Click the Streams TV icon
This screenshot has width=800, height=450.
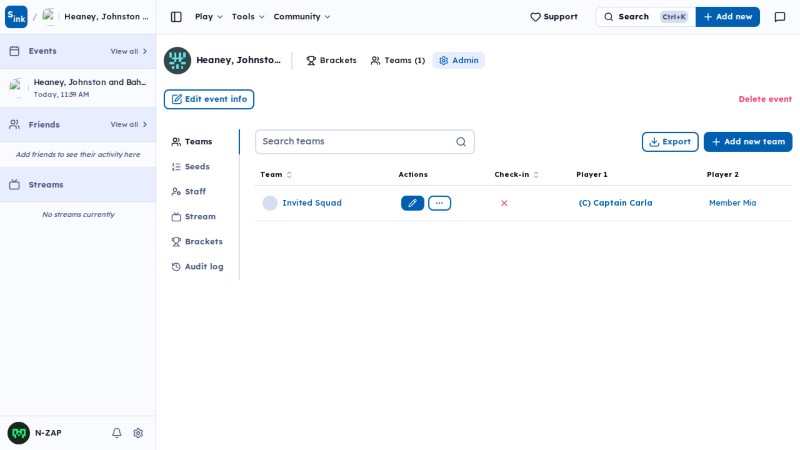tap(14, 185)
